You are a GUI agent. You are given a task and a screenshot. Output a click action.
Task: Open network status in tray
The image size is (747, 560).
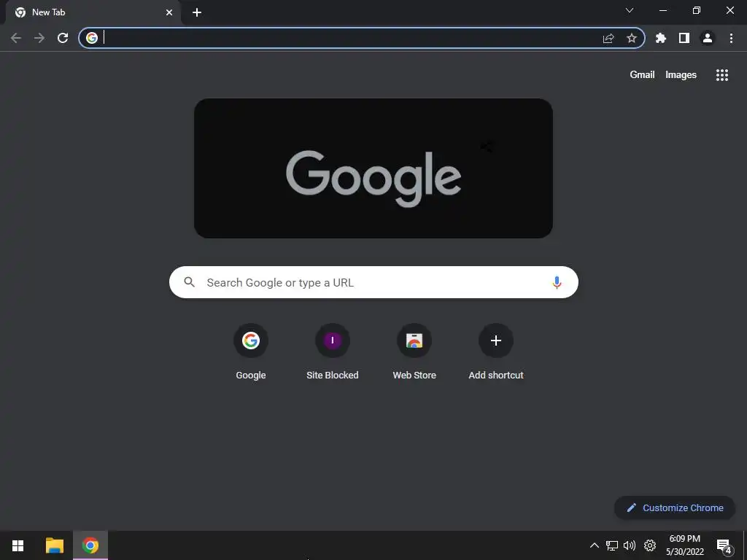612,545
